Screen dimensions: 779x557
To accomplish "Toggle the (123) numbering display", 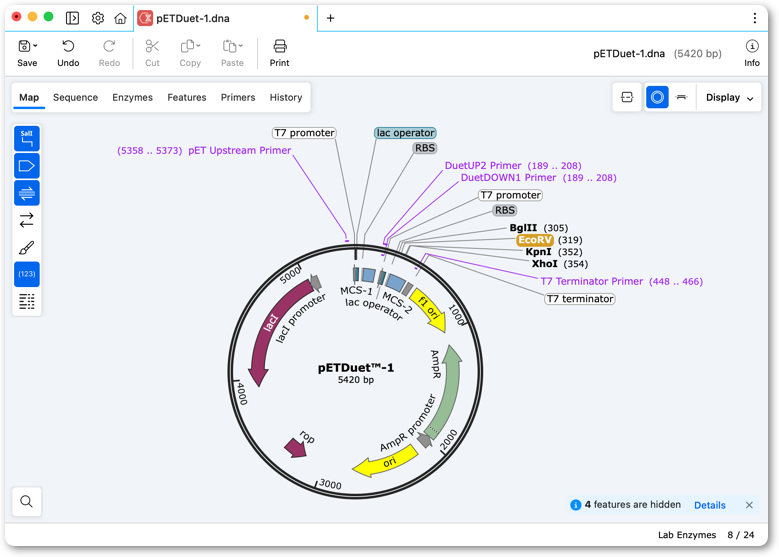I will 27,274.
